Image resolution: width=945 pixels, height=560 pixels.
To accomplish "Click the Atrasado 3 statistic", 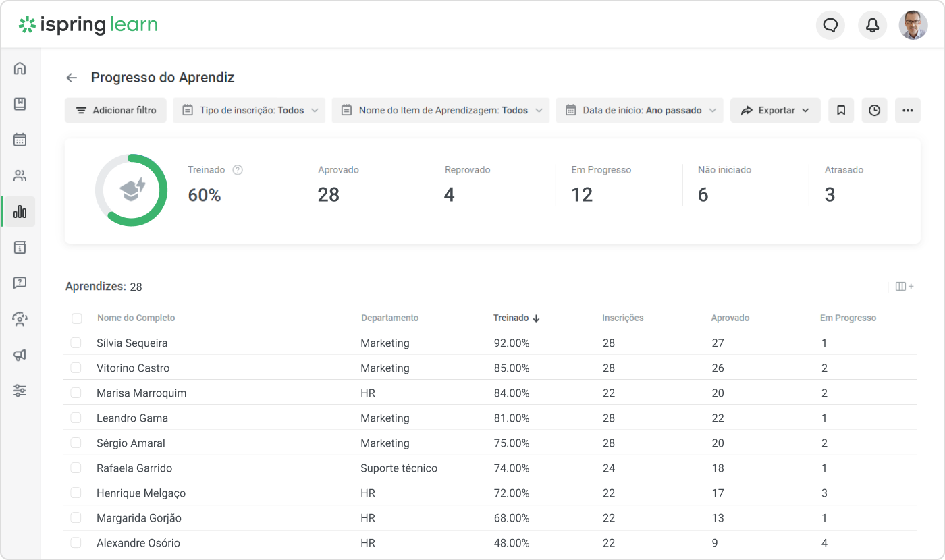I will (x=844, y=184).
